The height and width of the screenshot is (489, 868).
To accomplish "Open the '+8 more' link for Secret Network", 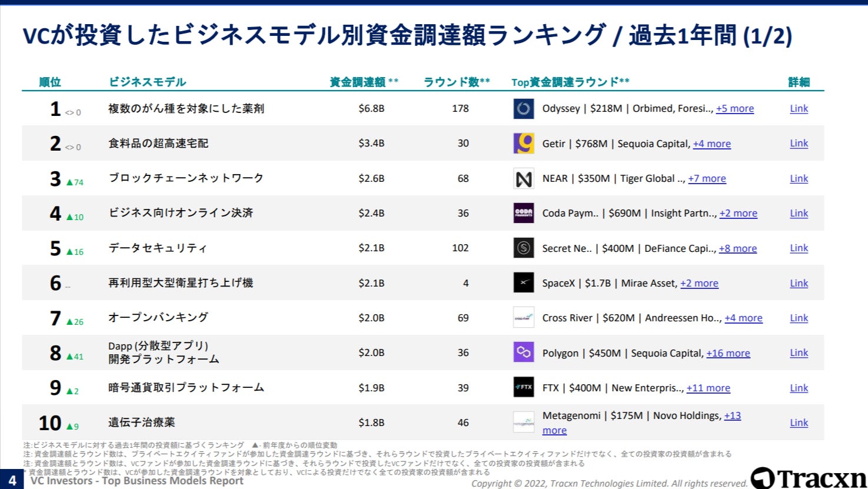I will tap(738, 248).
